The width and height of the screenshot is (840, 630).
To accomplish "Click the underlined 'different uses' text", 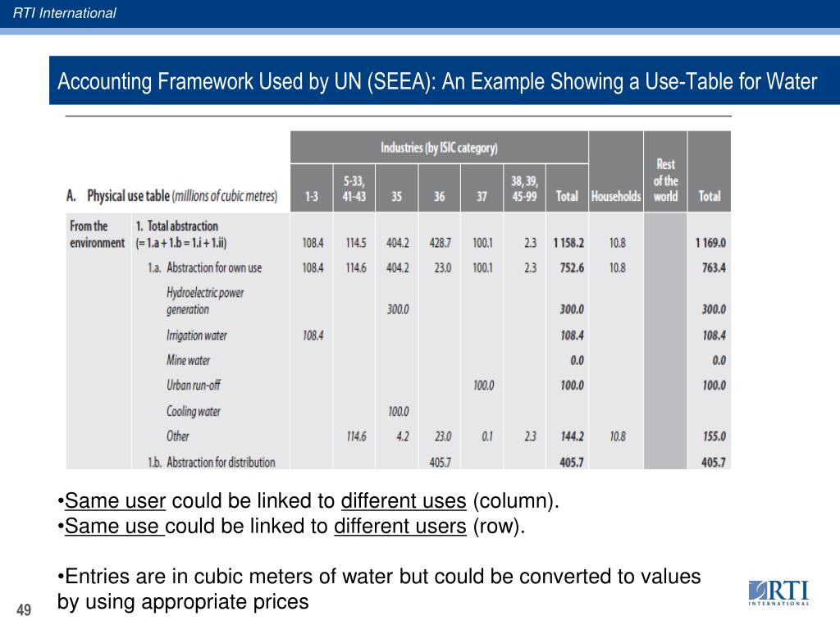I will pos(404,500).
